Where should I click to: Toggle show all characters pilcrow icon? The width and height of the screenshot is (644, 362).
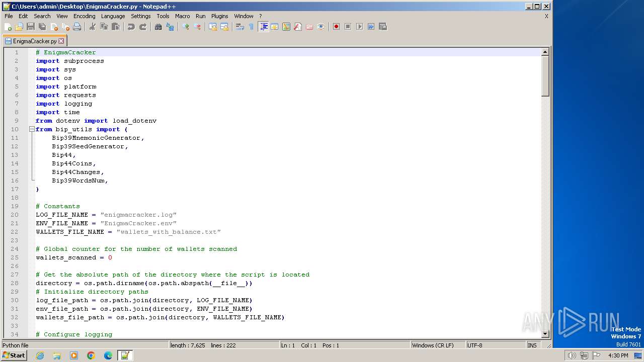tap(252, 27)
